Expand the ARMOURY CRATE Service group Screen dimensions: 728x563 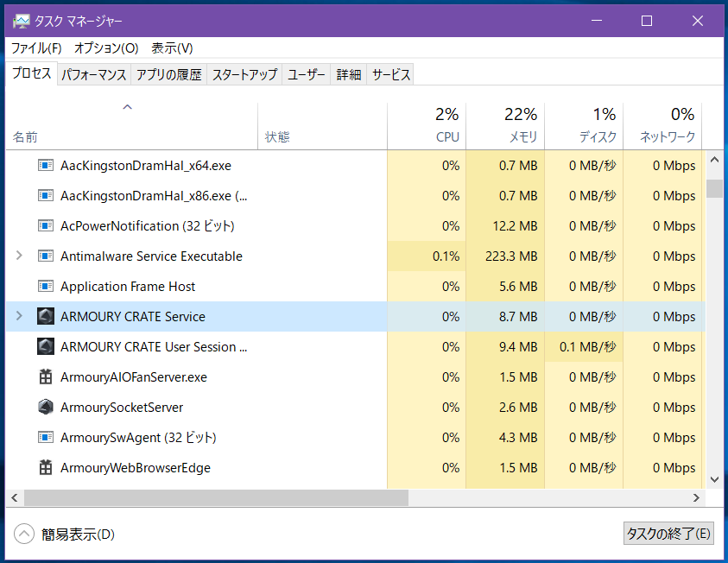[x=19, y=316]
